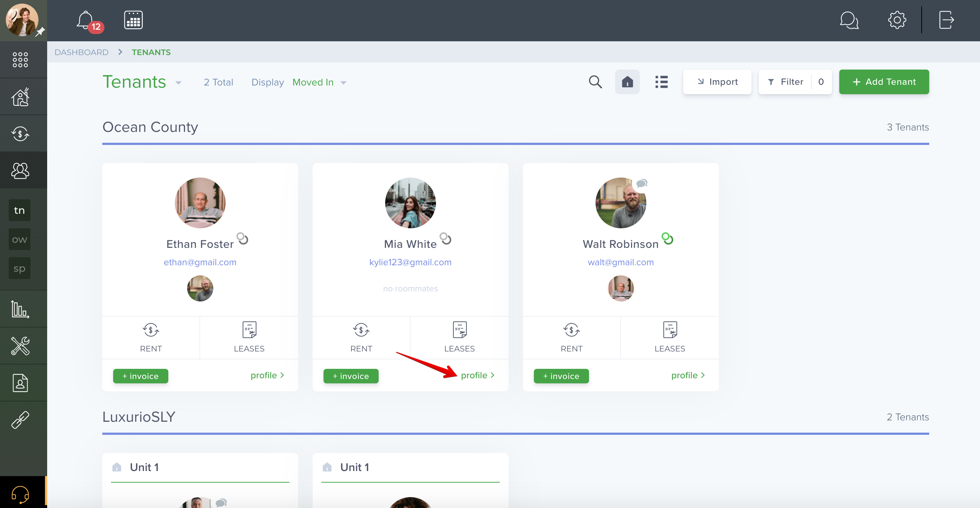Switch to list view
This screenshot has height=508, width=980.
pos(661,82)
